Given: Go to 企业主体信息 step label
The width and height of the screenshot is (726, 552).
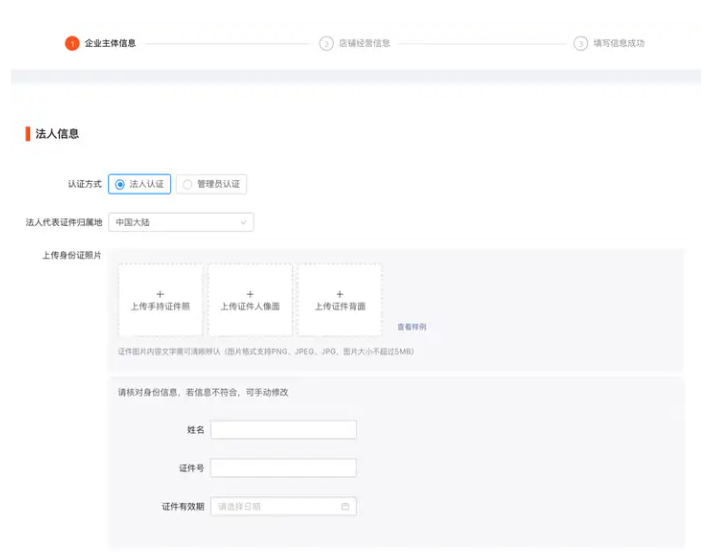Looking at the screenshot, I should coord(110,44).
